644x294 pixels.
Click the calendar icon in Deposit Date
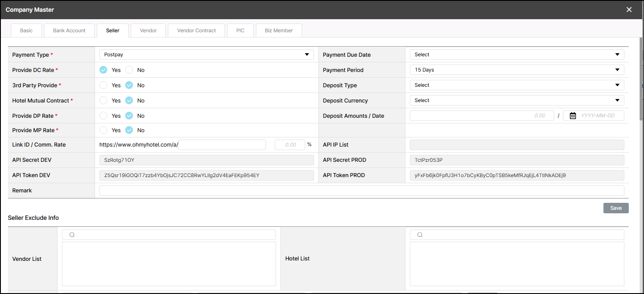(x=573, y=116)
